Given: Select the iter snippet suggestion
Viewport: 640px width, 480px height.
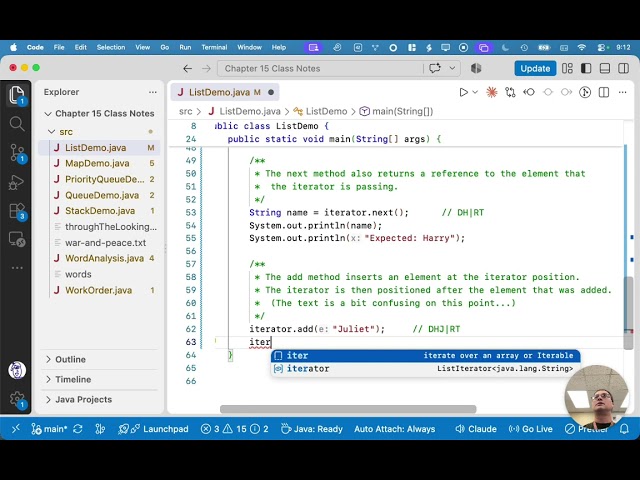Looking at the screenshot, I should click(425, 356).
